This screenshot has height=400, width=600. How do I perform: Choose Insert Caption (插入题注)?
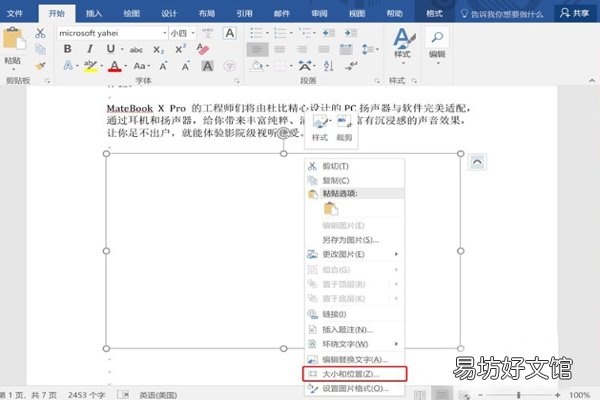tap(354, 330)
